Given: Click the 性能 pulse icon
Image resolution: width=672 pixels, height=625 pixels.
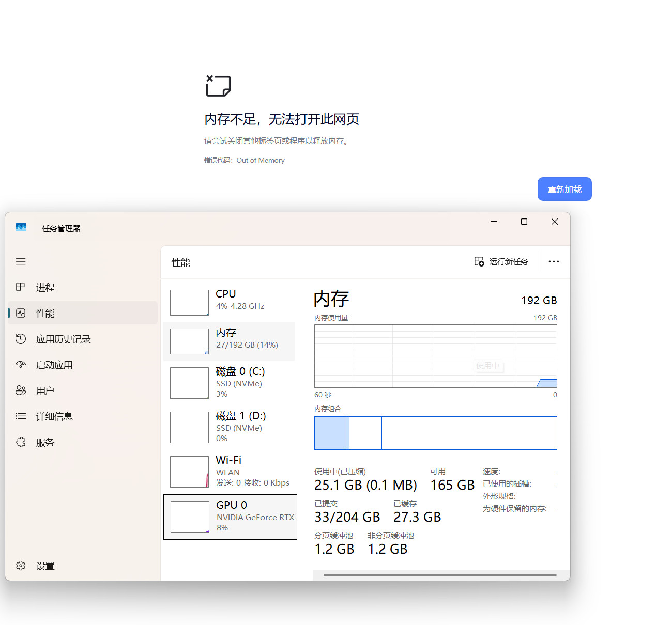Looking at the screenshot, I should 21,313.
